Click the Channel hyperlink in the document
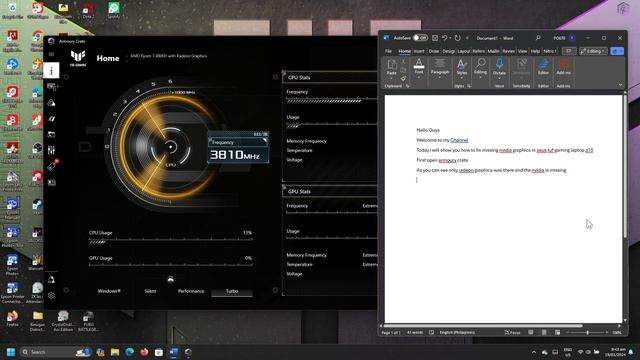The image size is (640, 360). click(x=459, y=140)
